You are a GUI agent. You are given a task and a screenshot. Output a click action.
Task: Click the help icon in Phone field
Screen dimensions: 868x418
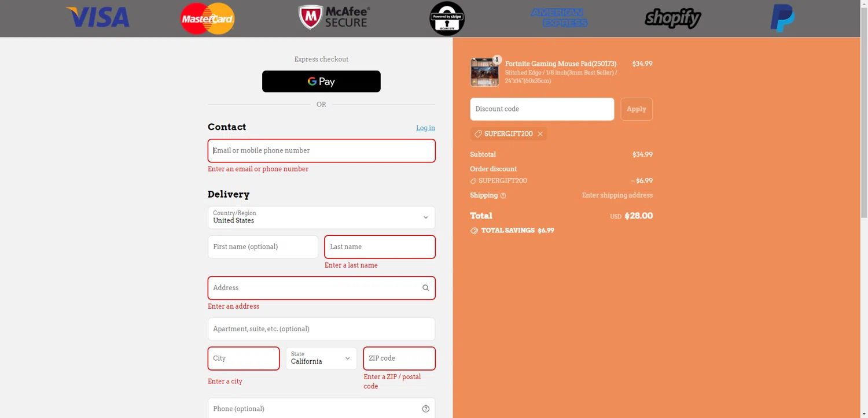(426, 409)
